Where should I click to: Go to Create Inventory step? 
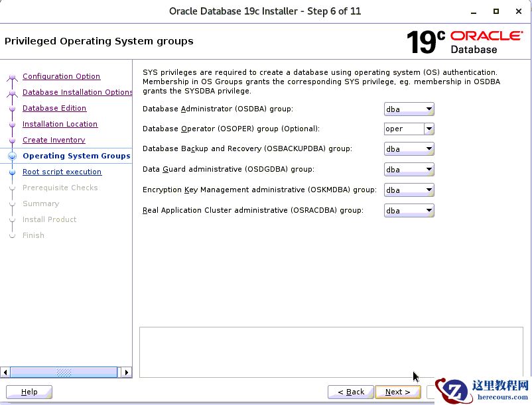[x=54, y=140]
